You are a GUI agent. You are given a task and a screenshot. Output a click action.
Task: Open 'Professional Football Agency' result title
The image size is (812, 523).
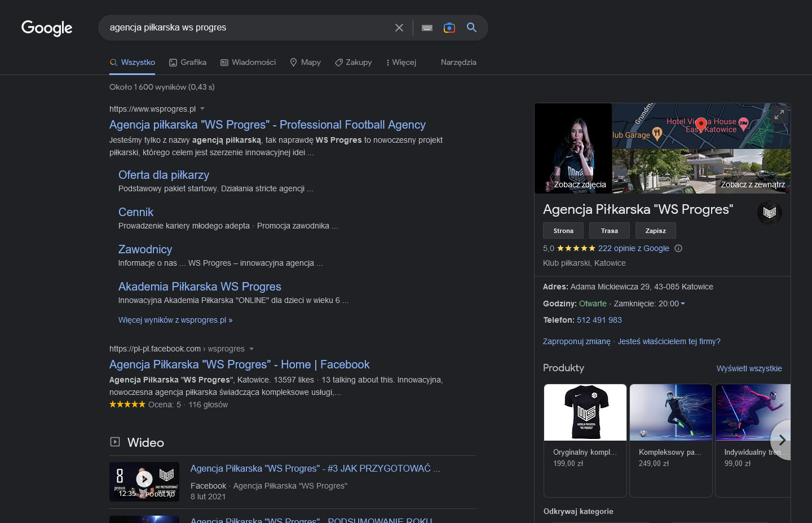pyautogui.click(x=267, y=125)
